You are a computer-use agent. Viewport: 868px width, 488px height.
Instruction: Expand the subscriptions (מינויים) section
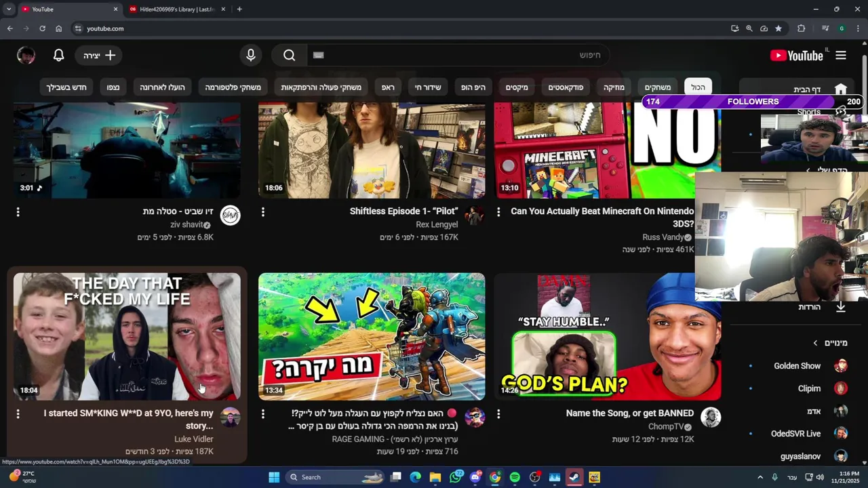(x=830, y=343)
